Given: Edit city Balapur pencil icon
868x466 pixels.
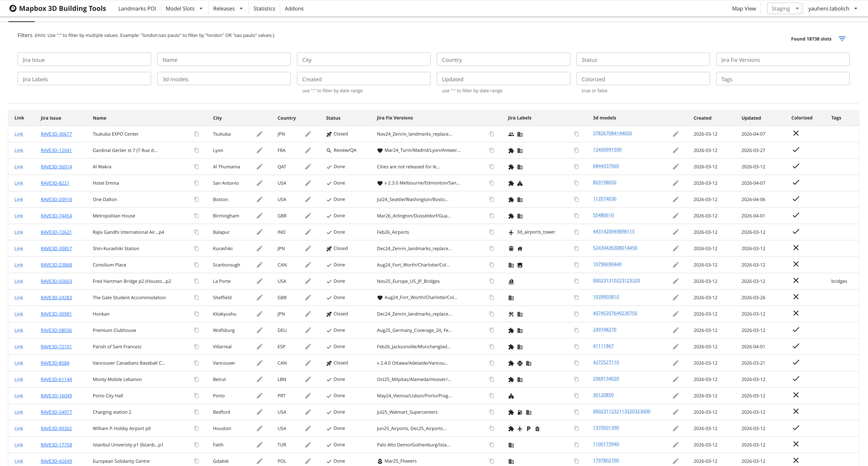Looking at the screenshot, I should pyautogui.click(x=259, y=232).
